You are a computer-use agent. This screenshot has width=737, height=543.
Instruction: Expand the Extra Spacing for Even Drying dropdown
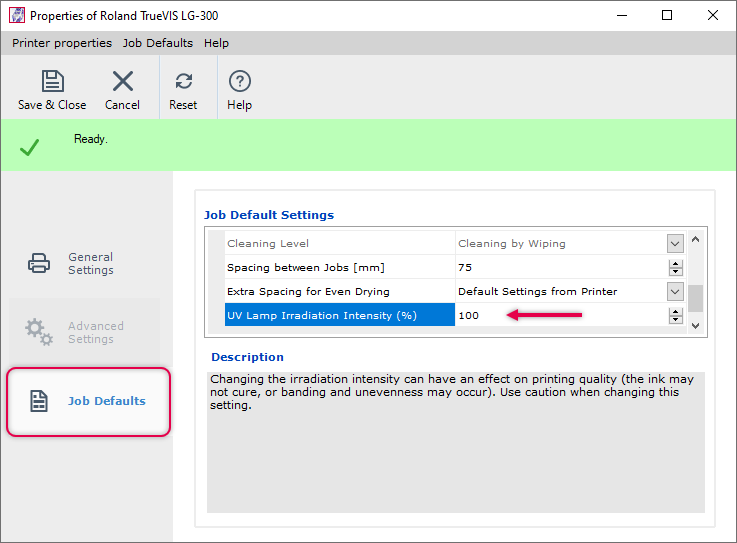click(x=675, y=291)
